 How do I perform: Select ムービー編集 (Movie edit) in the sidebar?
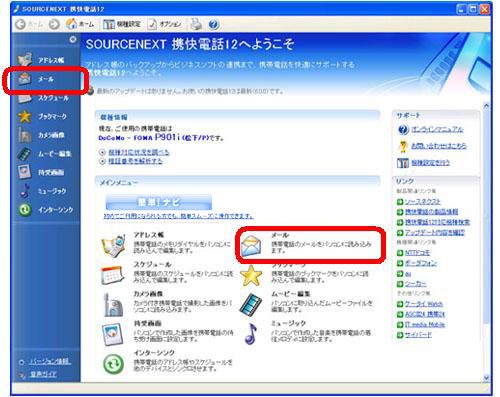click(44, 154)
